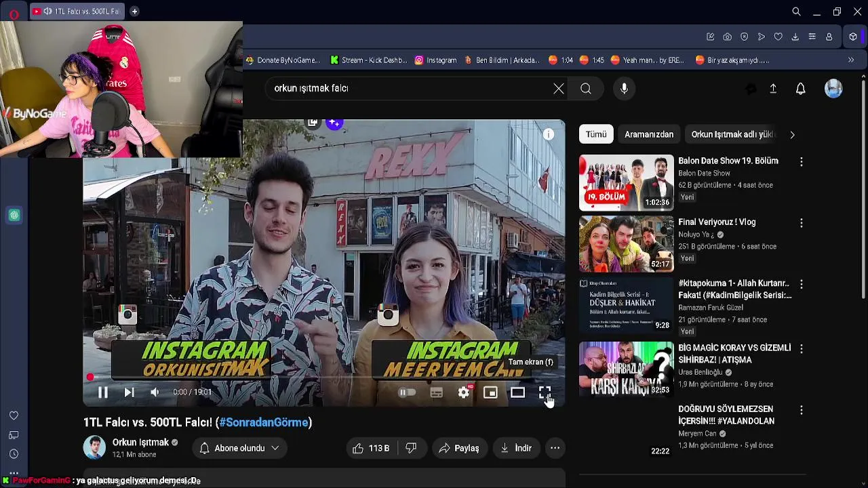Open options for #kitapokuma video
Viewport: 868px width, 488px height.
tap(802, 284)
